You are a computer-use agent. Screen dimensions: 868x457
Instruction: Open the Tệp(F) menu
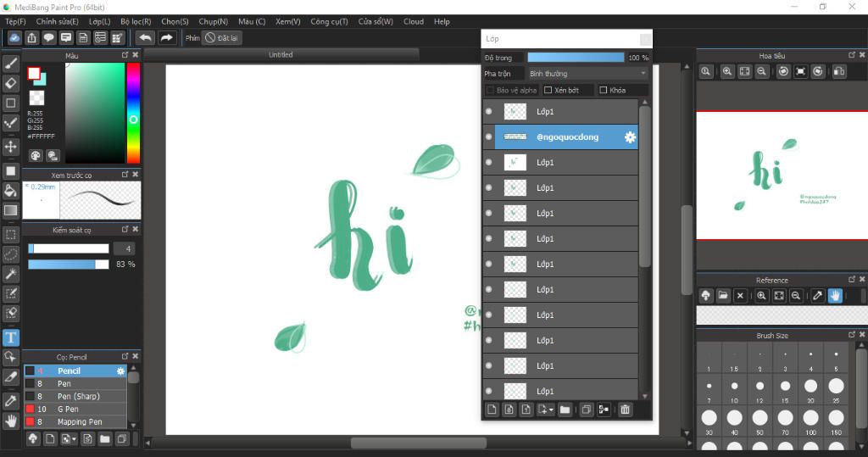[15, 21]
